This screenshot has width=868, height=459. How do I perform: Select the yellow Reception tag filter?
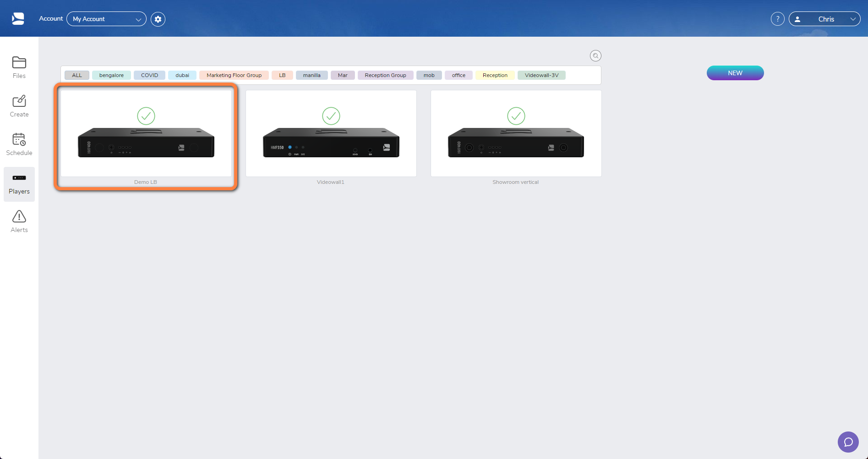click(x=495, y=75)
